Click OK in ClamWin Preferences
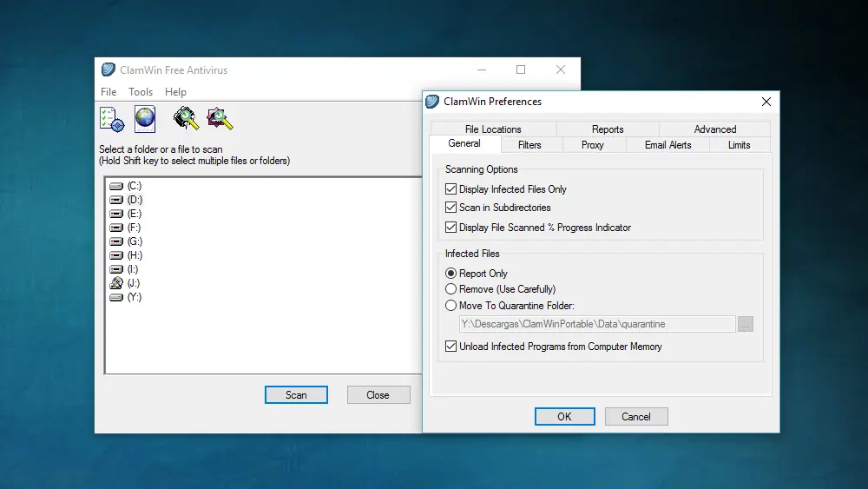The width and height of the screenshot is (868, 489). (x=565, y=416)
